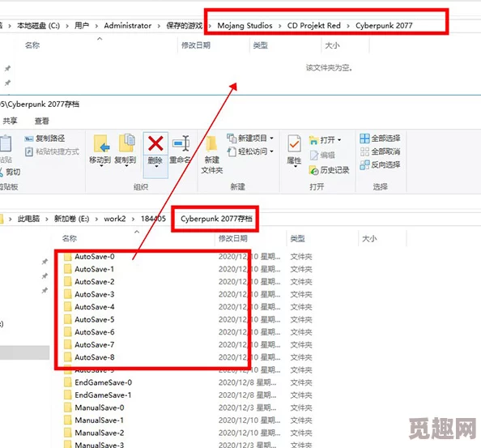481x448 pixels.
Task: Expand the Delete dropdown arrow
Action: coord(156,166)
